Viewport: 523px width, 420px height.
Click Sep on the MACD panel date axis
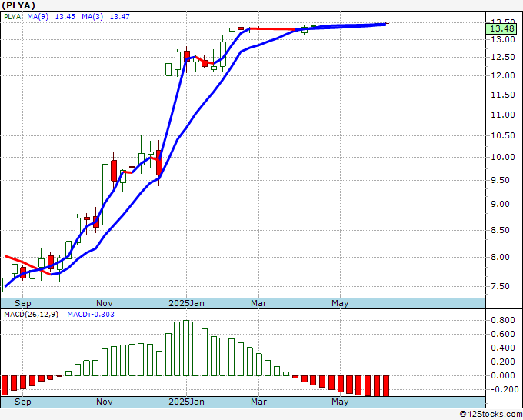tap(22, 402)
